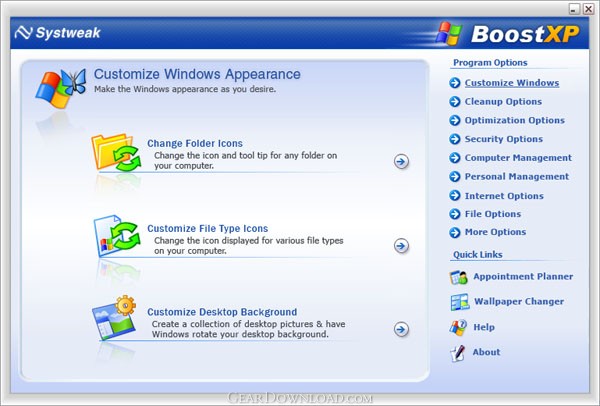Click the Customize Windows Appearance butterfly logo
The width and height of the screenshot is (600, 406).
point(60,89)
